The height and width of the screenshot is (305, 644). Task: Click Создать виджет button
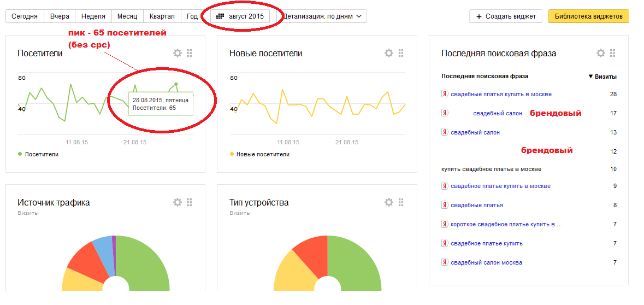coord(506,16)
